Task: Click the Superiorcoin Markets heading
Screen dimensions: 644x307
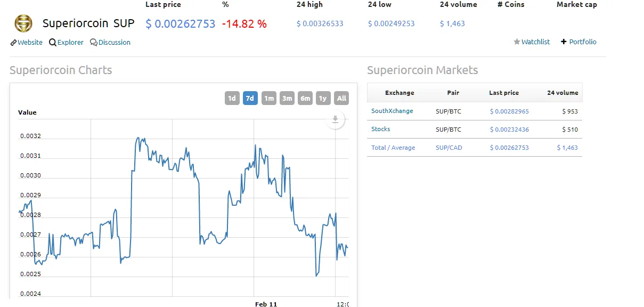Action: point(422,70)
